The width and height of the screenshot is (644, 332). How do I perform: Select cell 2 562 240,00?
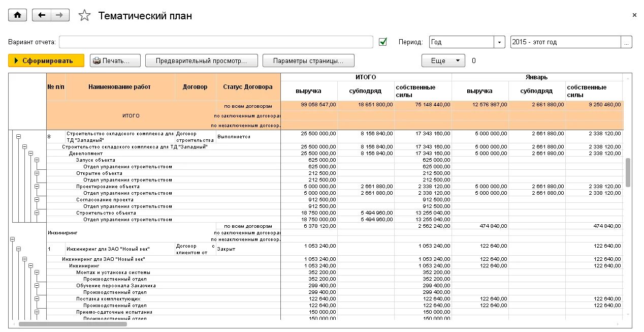pyautogui.click(x=423, y=226)
